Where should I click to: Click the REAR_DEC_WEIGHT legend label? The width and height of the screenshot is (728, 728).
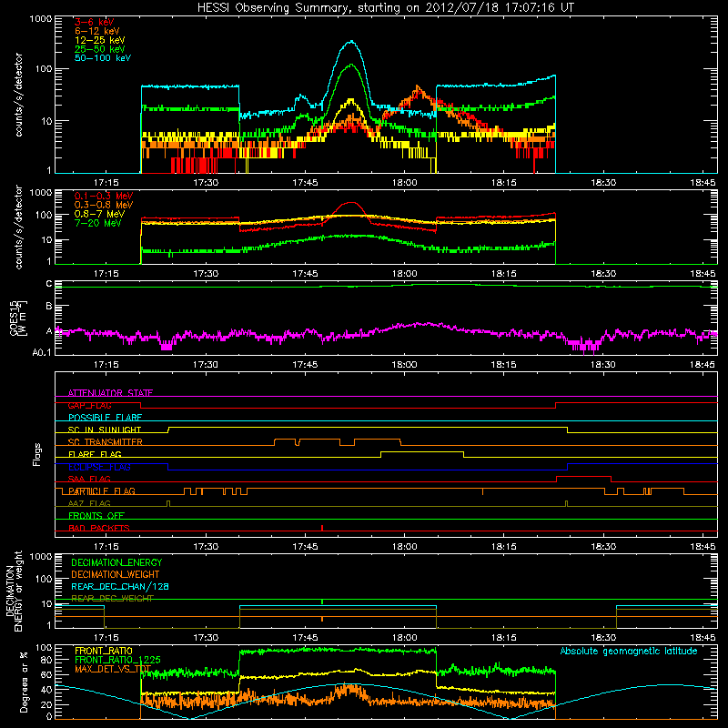tap(112, 599)
